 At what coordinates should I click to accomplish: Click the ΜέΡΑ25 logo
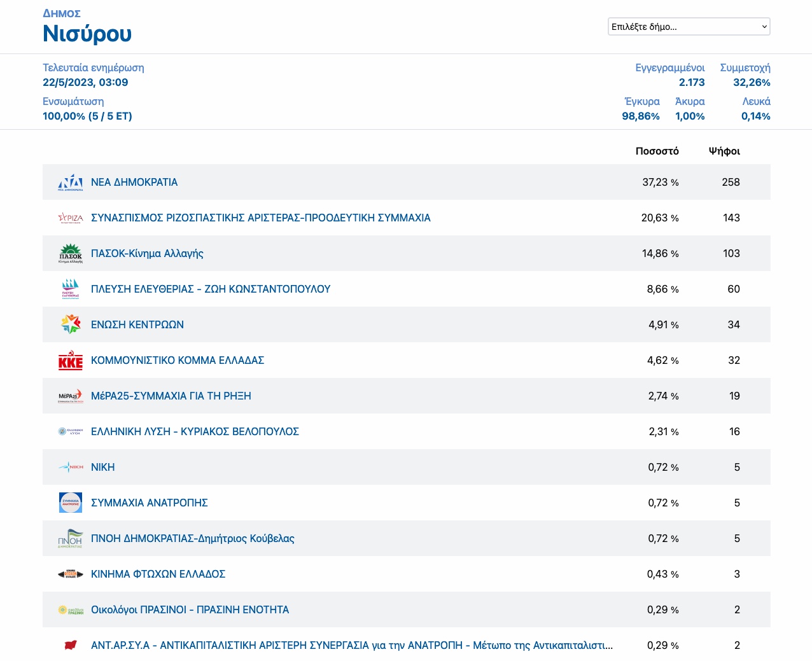click(71, 396)
